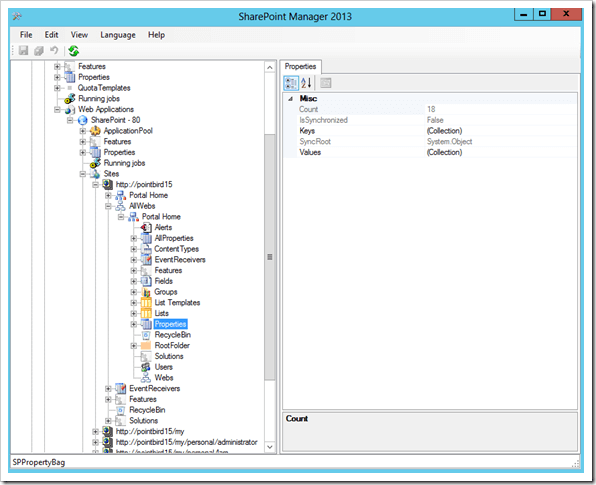
Task: Select the Solutions node under Portal Home
Action: coord(169,356)
